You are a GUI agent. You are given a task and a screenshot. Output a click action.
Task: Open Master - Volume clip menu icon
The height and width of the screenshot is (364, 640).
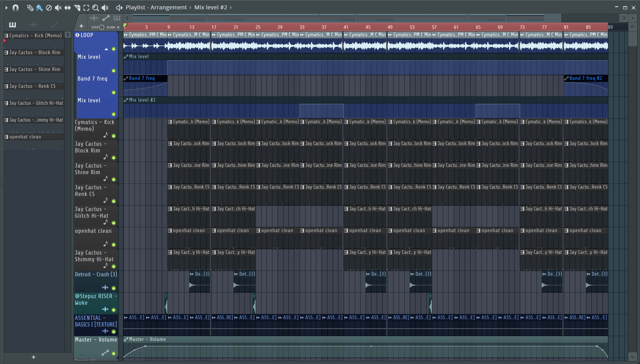click(126, 339)
